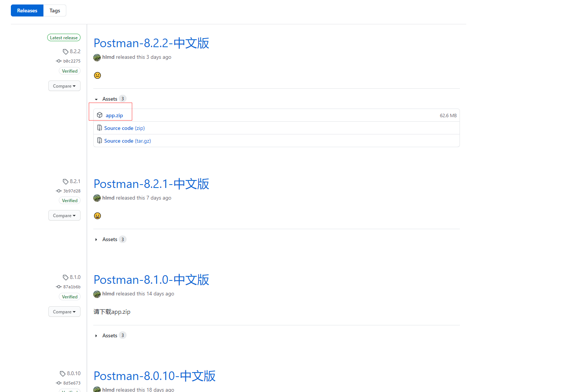The width and height of the screenshot is (588, 392).
Task: Click the asset count badge in 8.2.2 Assets
Action: tap(122, 99)
